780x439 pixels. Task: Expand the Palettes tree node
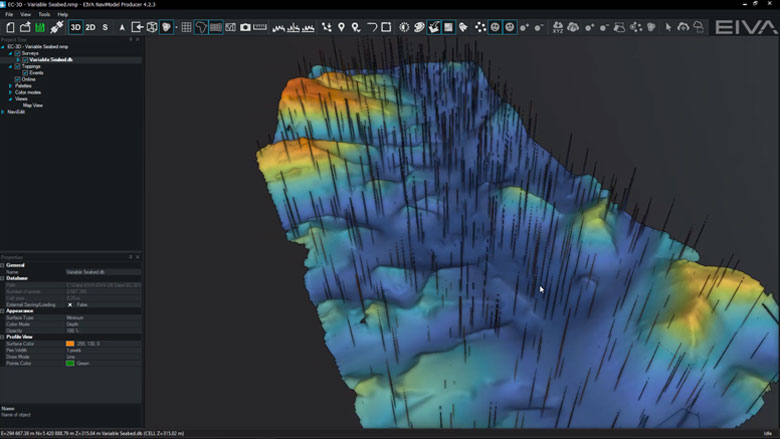click(10, 86)
